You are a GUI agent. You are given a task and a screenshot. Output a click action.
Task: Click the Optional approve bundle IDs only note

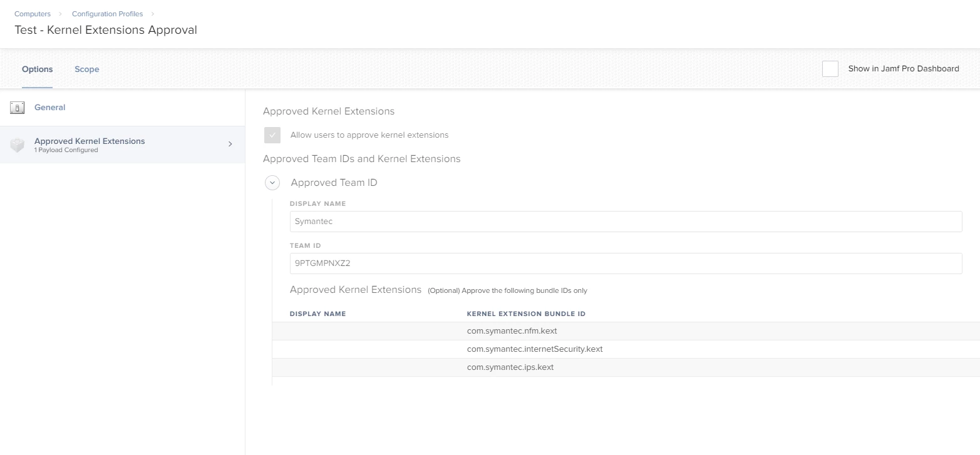[507, 290]
